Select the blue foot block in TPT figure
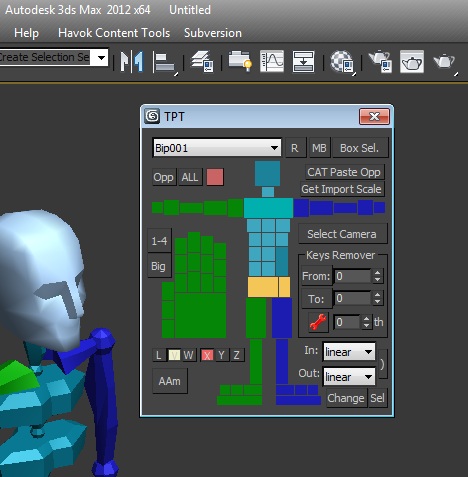Image resolution: width=468 pixels, height=477 pixels. (x=298, y=400)
